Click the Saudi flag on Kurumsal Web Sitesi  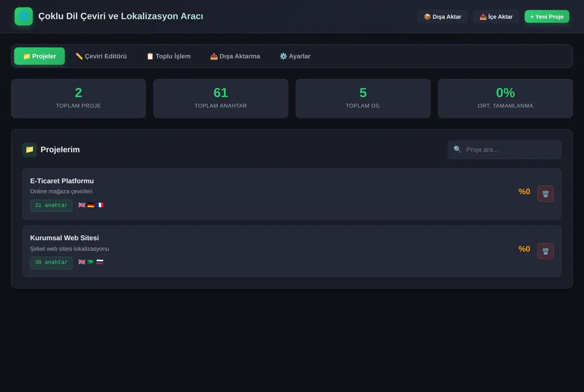click(91, 262)
